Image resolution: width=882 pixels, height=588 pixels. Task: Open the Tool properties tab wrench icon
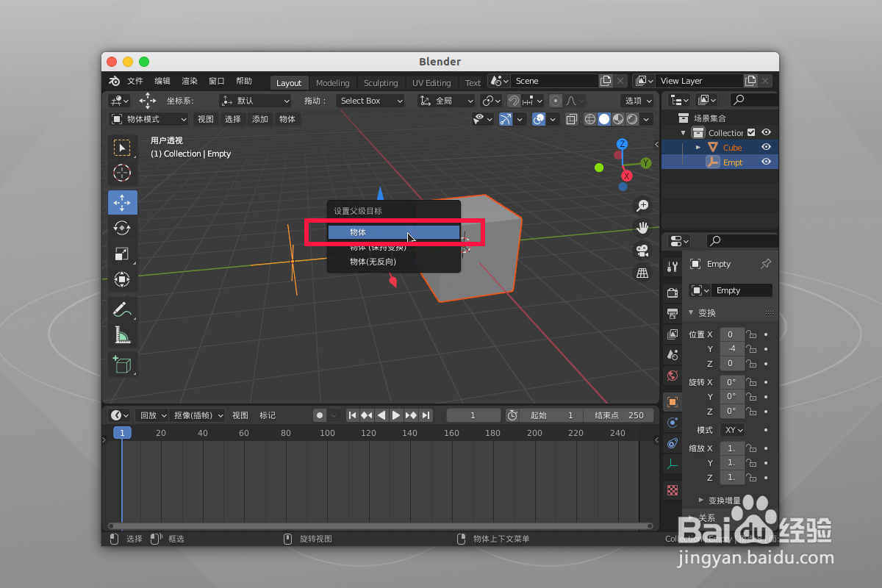(672, 266)
